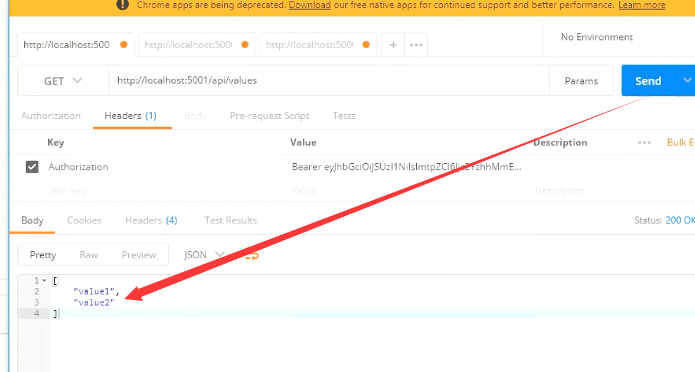This screenshot has height=372, width=695.
Task: Open the request Authorization tab
Action: [x=51, y=116]
